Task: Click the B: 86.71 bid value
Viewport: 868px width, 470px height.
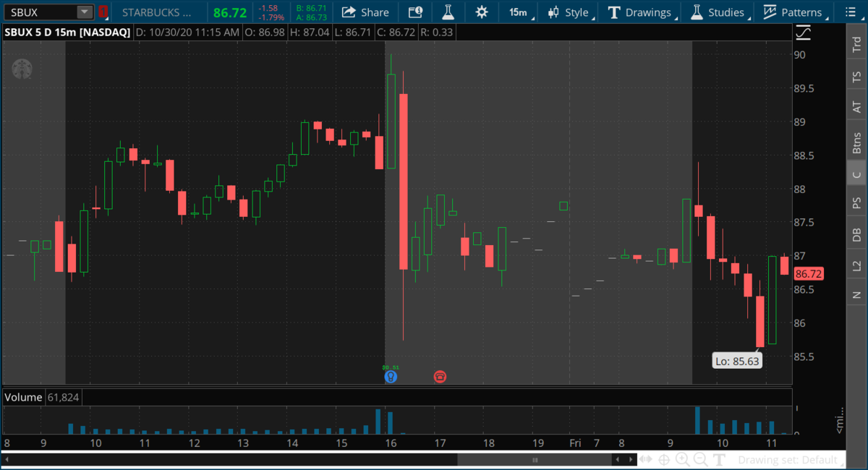Action: tap(312, 8)
